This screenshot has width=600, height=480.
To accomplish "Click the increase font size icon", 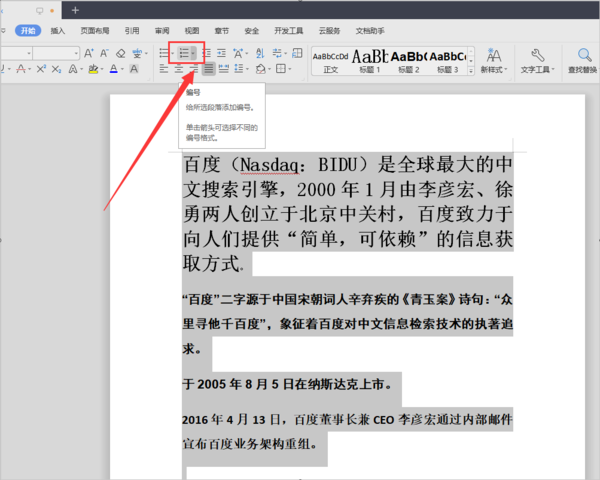I will (x=88, y=53).
